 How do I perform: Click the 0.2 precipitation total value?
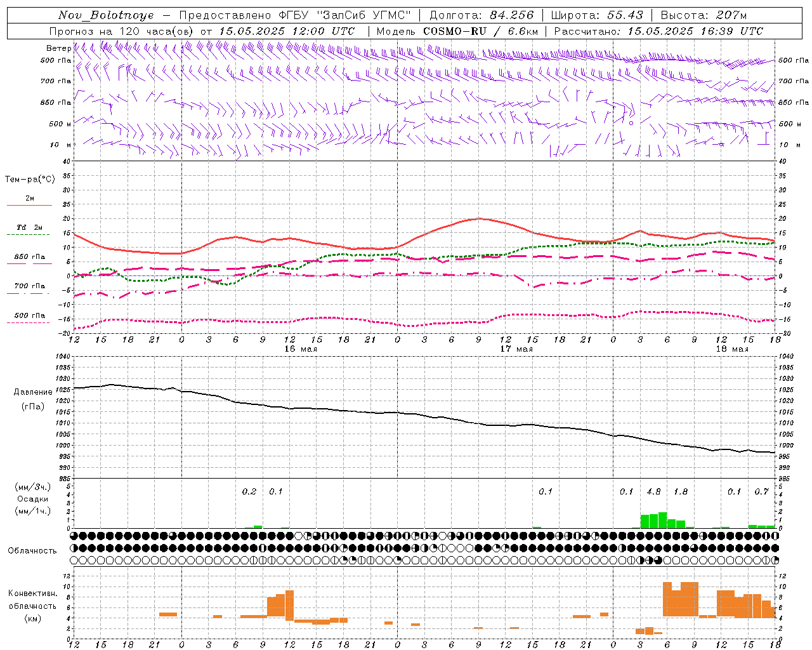point(249,491)
